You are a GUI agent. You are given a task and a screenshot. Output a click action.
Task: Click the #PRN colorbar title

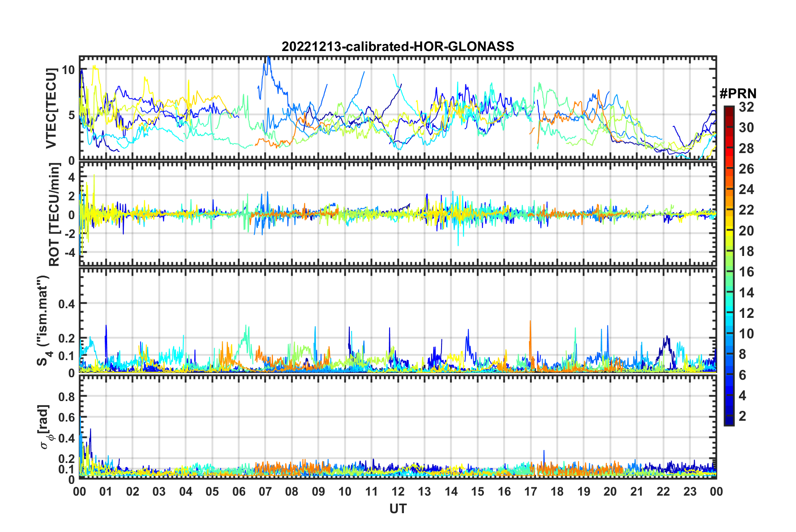tap(738, 94)
